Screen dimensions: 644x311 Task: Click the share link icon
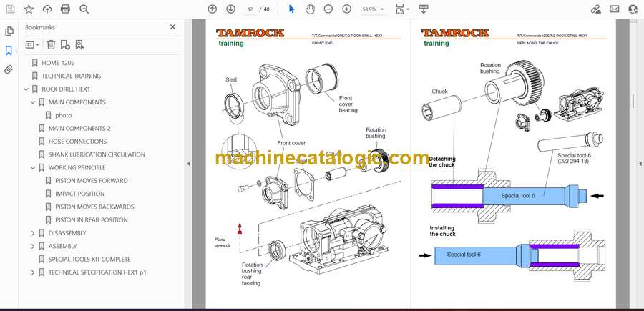[x=595, y=9]
